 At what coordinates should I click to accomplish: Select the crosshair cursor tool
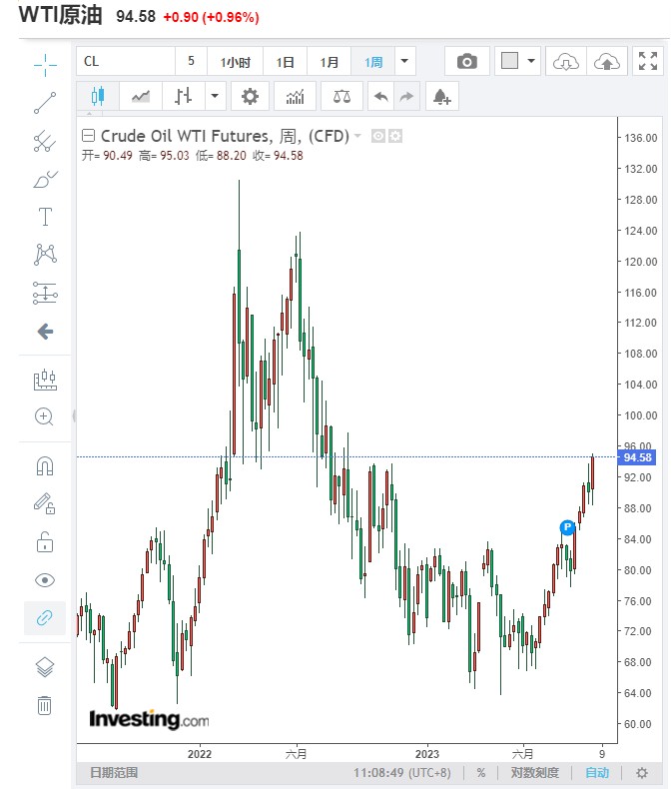tap(45, 65)
